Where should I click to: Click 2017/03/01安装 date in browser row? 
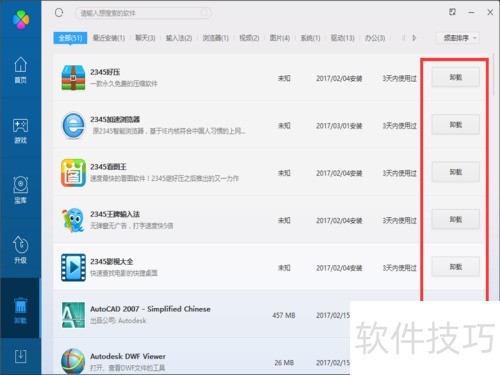click(339, 126)
